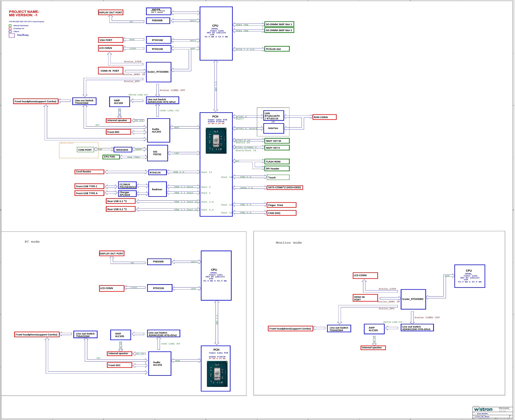The width and height of the screenshot is (515, 420).
Task: Select the dotted Touch block
Action: point(278,177)
